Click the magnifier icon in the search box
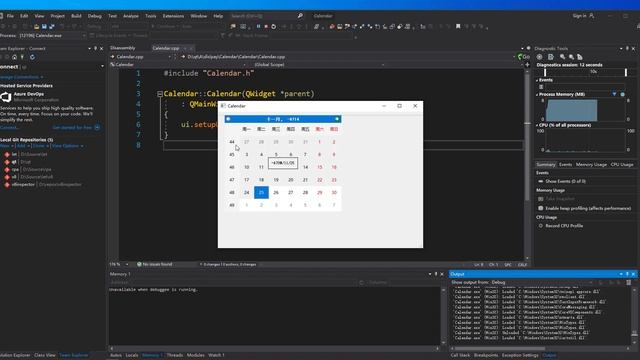640x360 pixels. 300,16
